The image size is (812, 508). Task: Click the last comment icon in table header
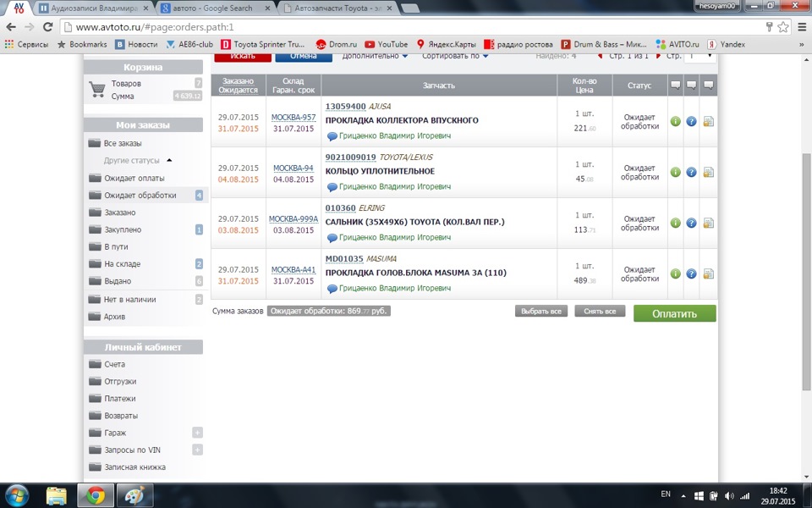(x=709, y=86)
